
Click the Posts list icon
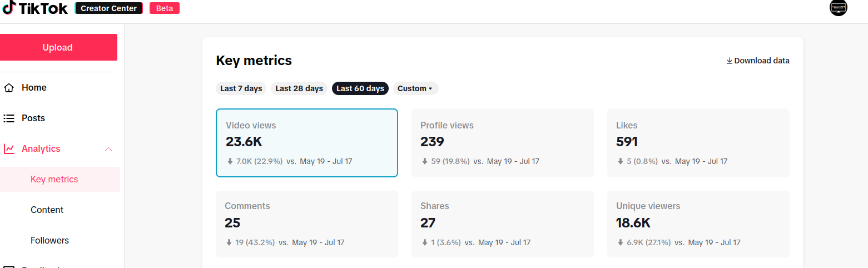click(x=9, y=118)
